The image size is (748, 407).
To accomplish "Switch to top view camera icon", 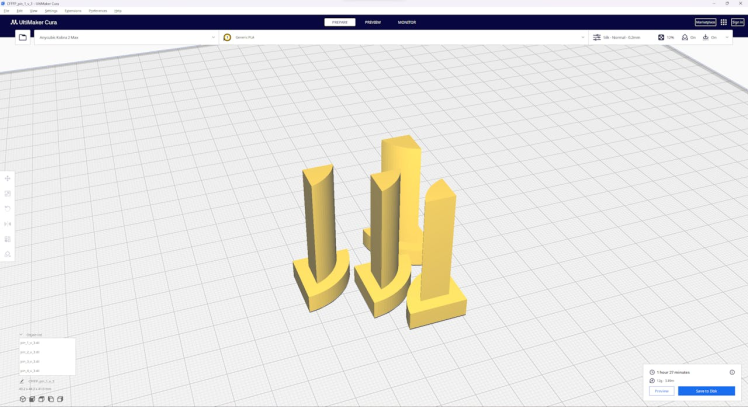I will click(x=42, y=399).
